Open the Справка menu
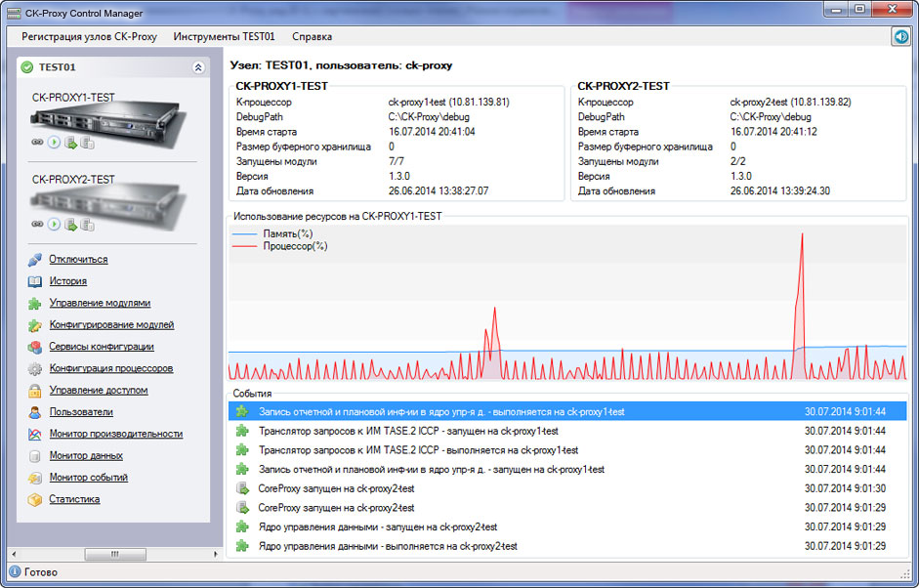919x588 pixels. click(x=312, y=36)
